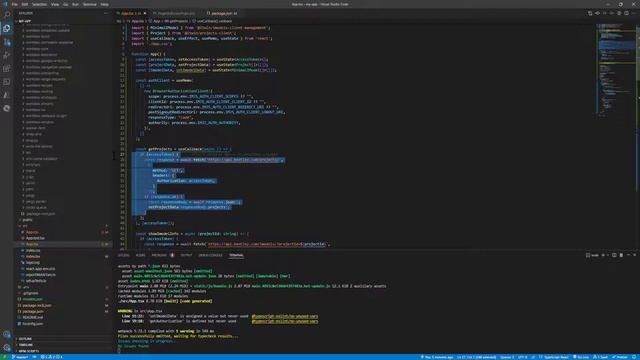Click the line and column position indicator
Screen dimensions: 640x360
[x=476, y=357]
